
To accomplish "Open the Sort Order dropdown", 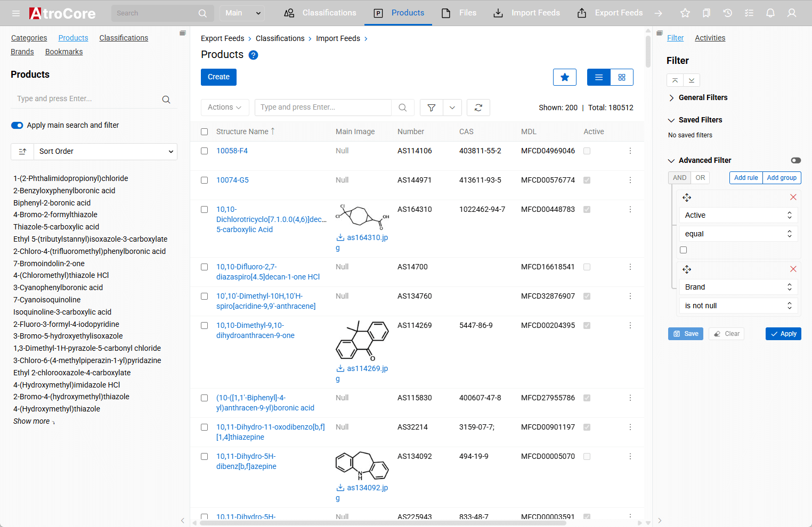I will (x=105, y=151).
